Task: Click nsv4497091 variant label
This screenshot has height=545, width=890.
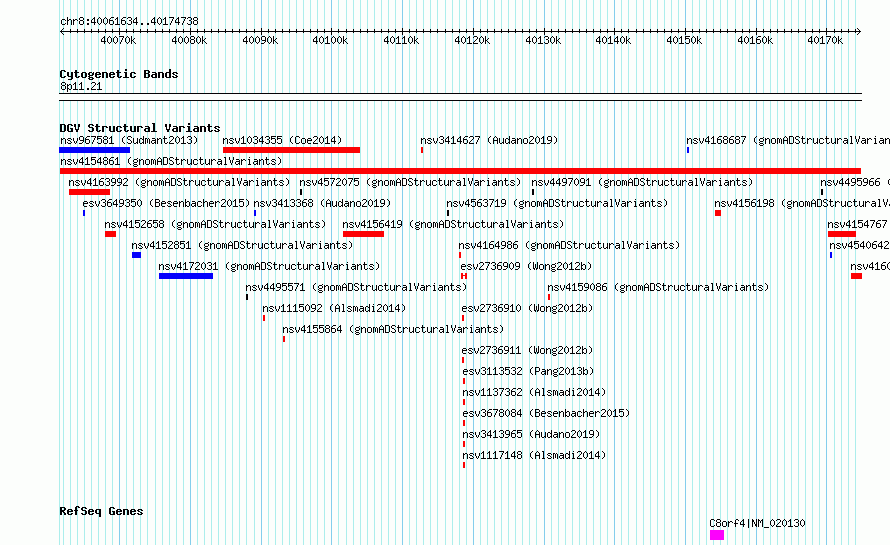Action: click(642, 182)
